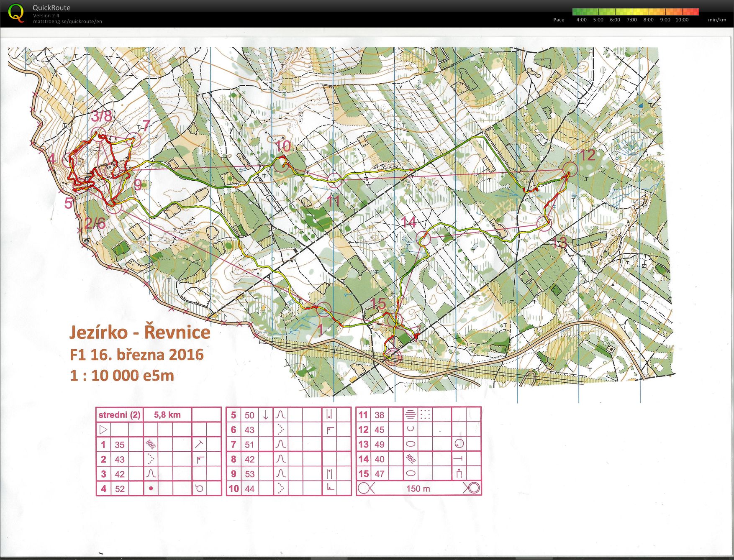This screenshot has width=734, height=560.
Task: Click control code 50 in table row 5
Action: coord(249,415)
